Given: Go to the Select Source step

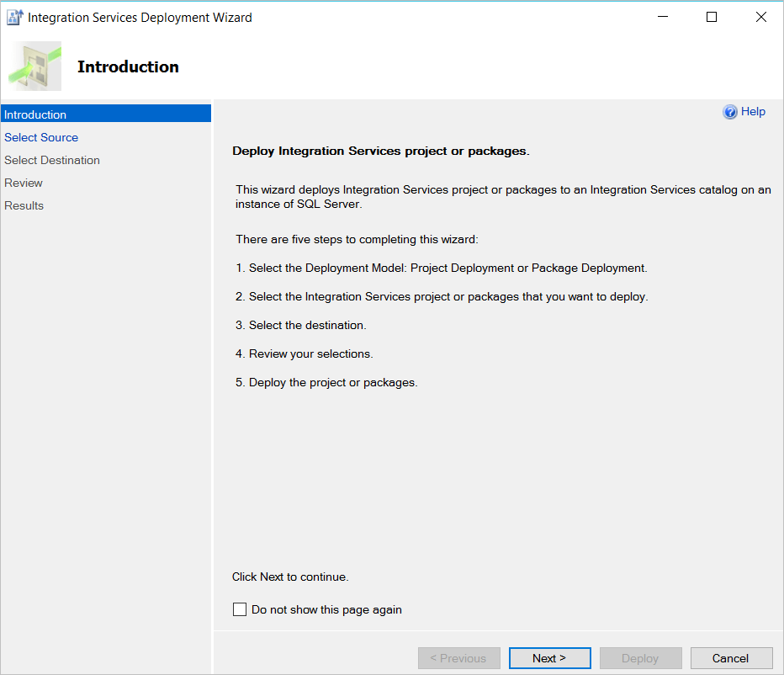Looking at the screenshot, I should (x=41, y=137).
